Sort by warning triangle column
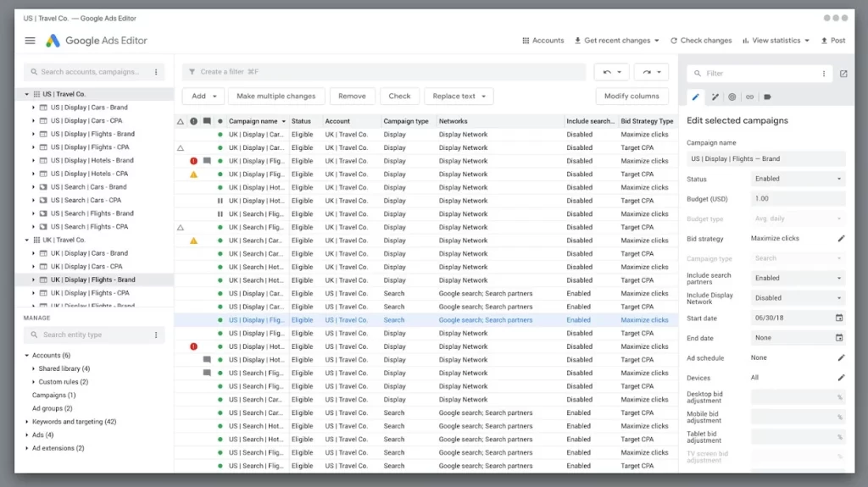This screenshot has width=868, height=487. click(181, 121)
